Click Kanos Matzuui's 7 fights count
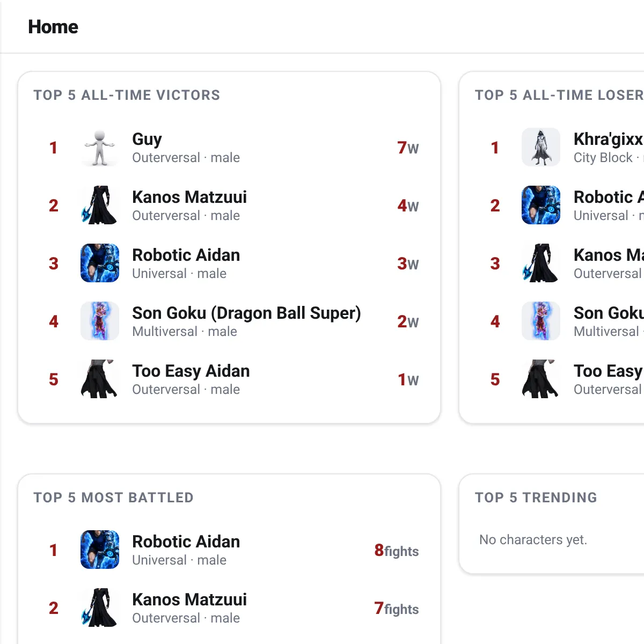Viewport: 644px width, 644px height. pyautogui.click(x=397, y=609)
